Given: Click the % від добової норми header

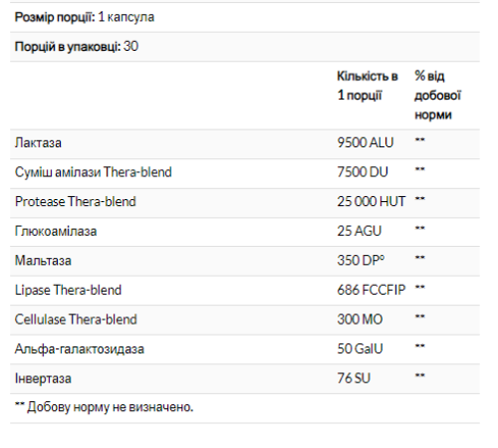Looking at the screenshot, I should coord(438,96).
